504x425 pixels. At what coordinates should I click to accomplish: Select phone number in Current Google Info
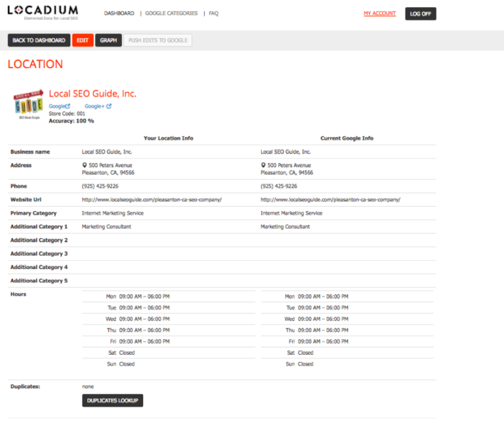click(x=279, y=186)
